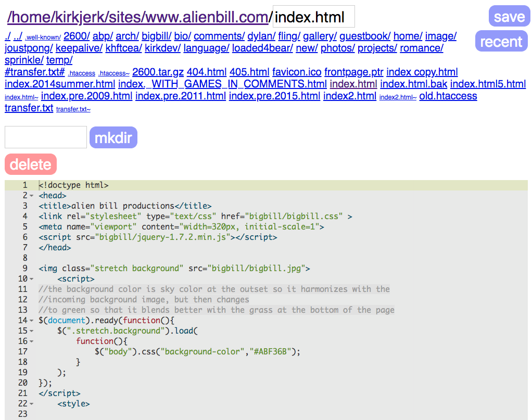Image resolution: width=532 pixels, height=420 pixels.
Task: Navigate to the parent directory link
Action: [x=17, y=37]
